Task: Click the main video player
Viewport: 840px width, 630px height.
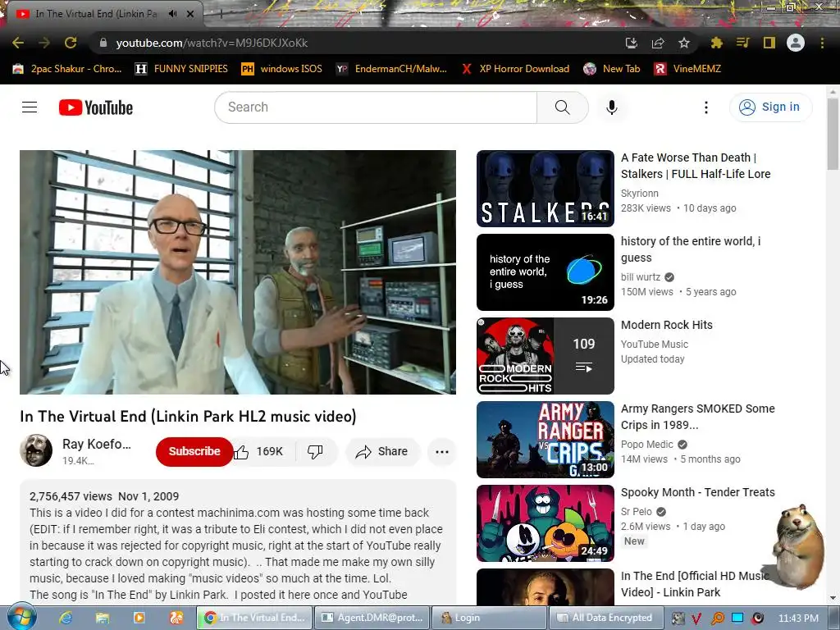Action: point(238,272)
